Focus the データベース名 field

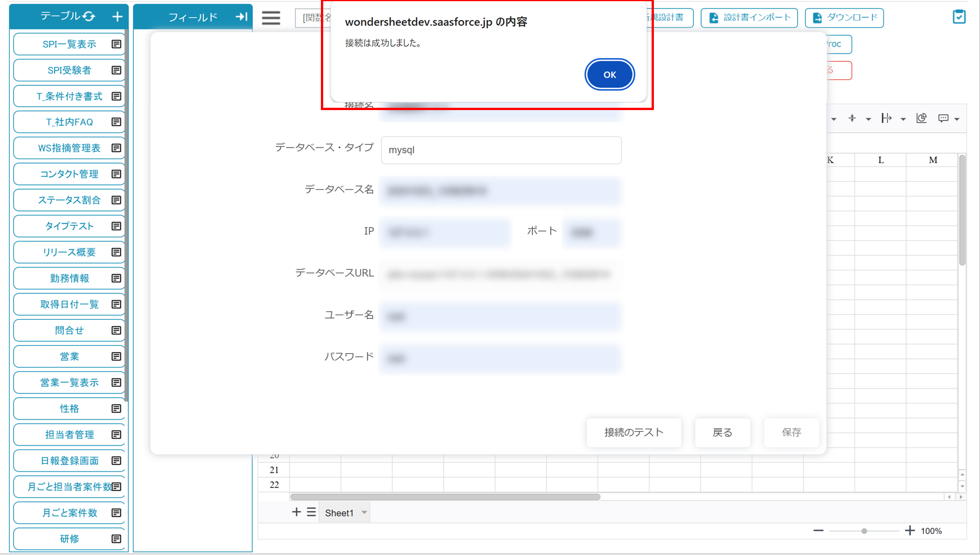(x=500, y=191)
